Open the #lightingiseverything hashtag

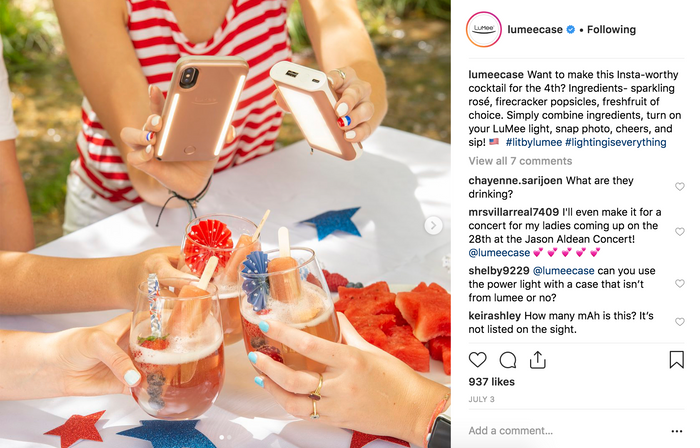tap(616, 142)
